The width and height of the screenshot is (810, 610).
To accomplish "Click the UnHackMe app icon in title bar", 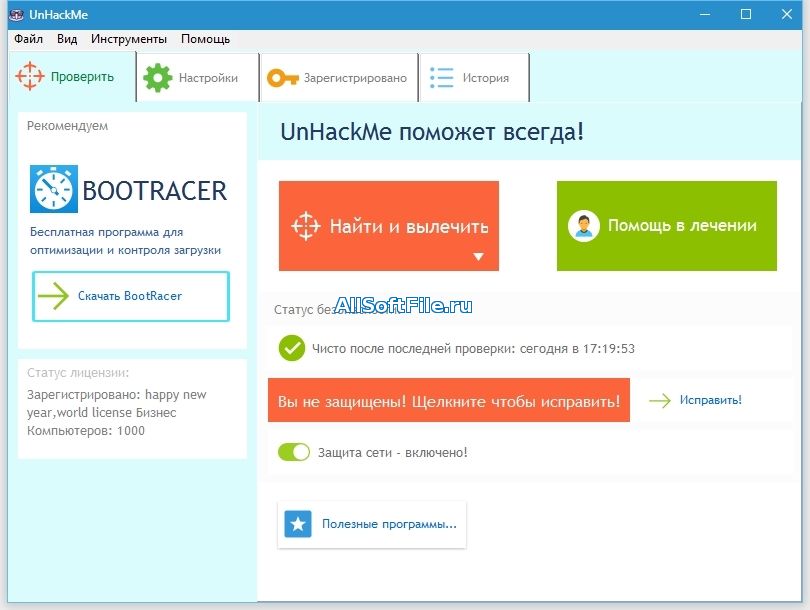I will 17,14.
